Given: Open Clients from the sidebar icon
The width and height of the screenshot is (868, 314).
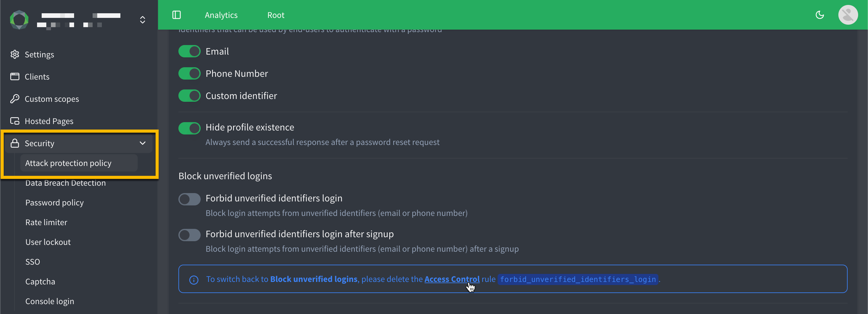Looking at the screenshot, I should click(x=15, y=76).
